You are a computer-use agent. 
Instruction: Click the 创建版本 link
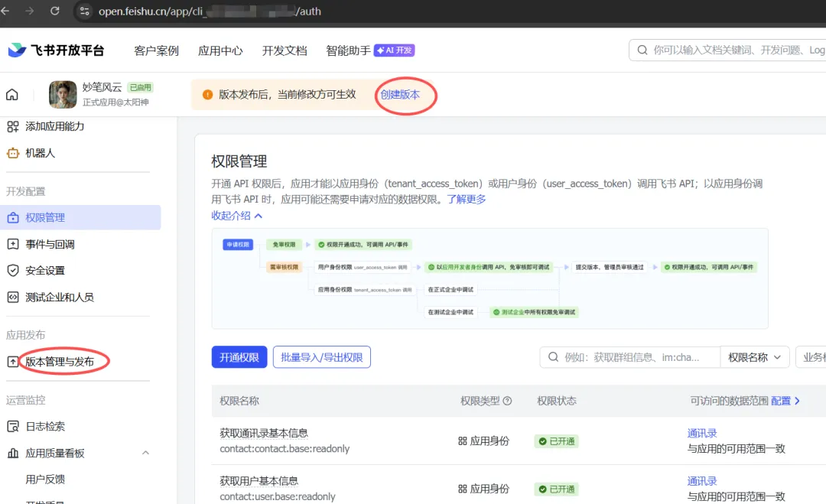(x=400, y=95)
